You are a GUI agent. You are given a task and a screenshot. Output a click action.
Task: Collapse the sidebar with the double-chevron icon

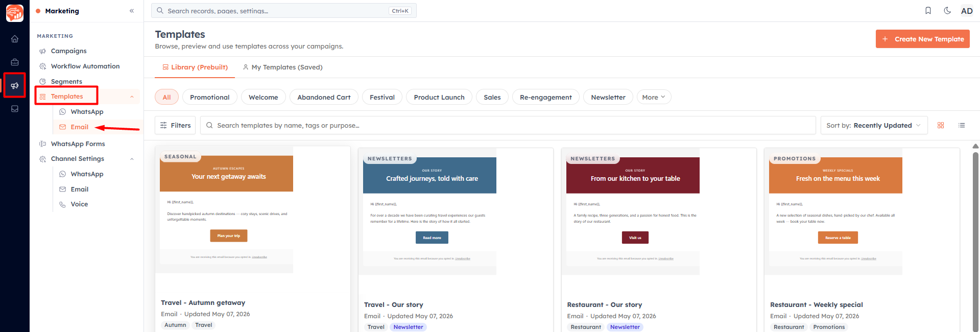tap(132, 11)
